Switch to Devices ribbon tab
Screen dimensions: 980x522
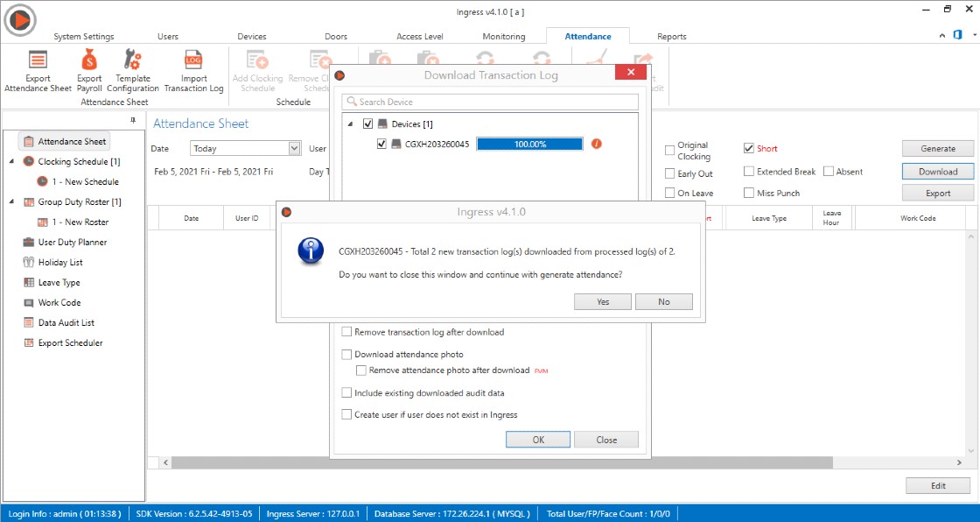click(x=252, y=36)
